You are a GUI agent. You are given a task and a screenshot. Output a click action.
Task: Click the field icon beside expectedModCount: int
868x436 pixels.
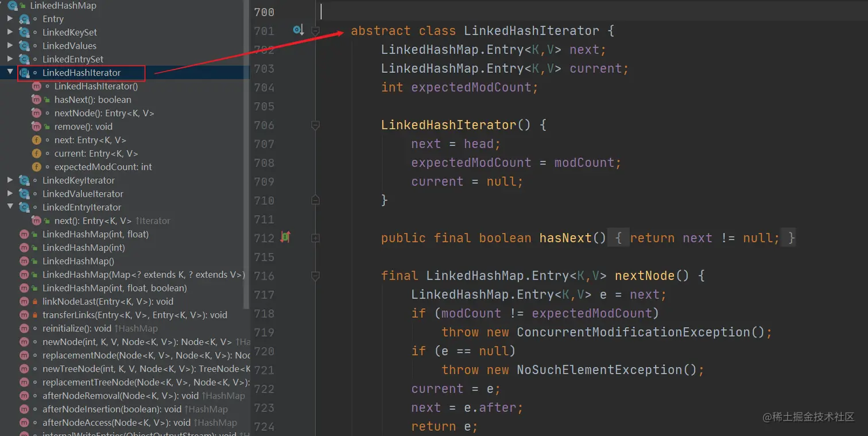coord(36,167)
